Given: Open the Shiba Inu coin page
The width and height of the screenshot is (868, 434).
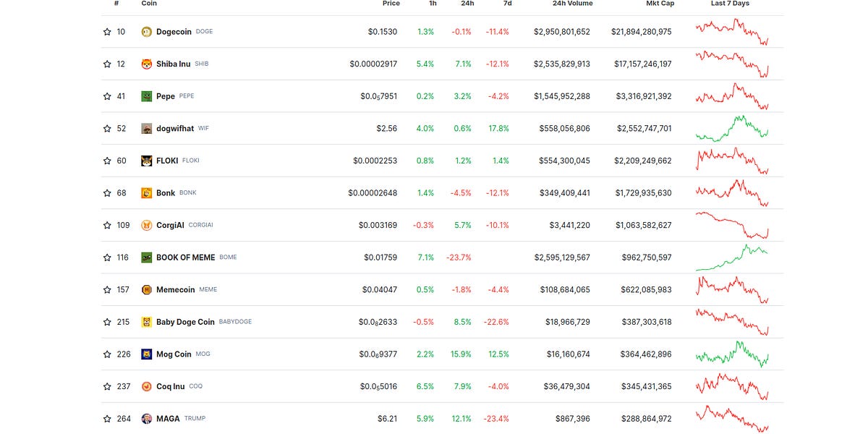Looking at the screenshot, I should pyautogui.click(x=173, y=64).
